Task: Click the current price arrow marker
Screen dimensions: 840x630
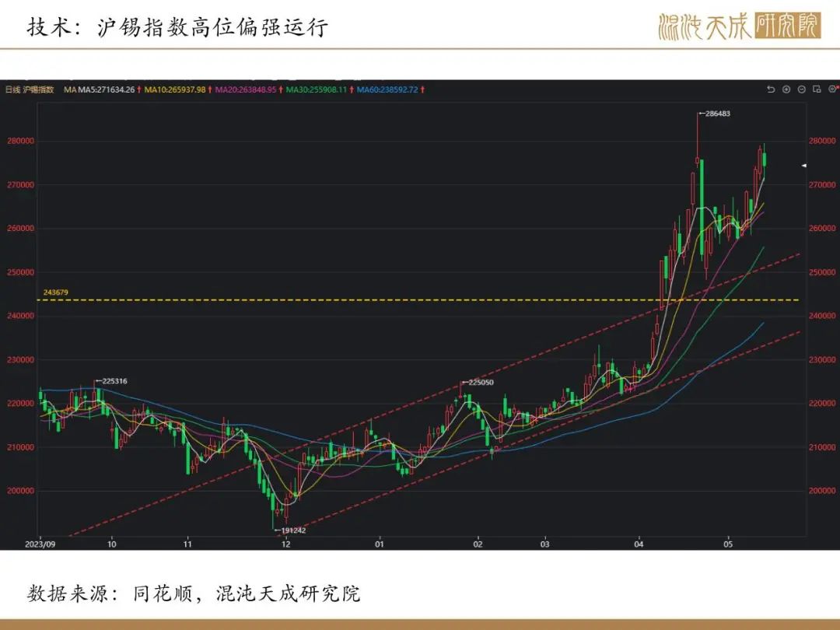Action: (x=804, y=166)
